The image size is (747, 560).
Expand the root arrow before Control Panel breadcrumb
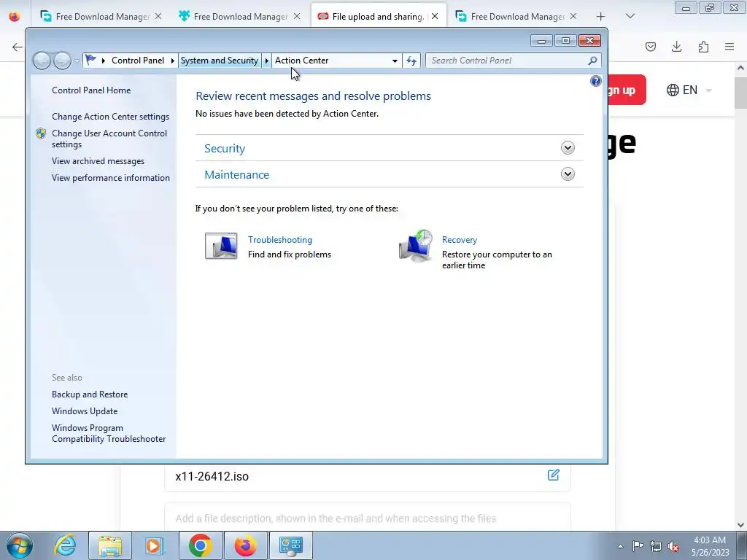tap(104, 61)
